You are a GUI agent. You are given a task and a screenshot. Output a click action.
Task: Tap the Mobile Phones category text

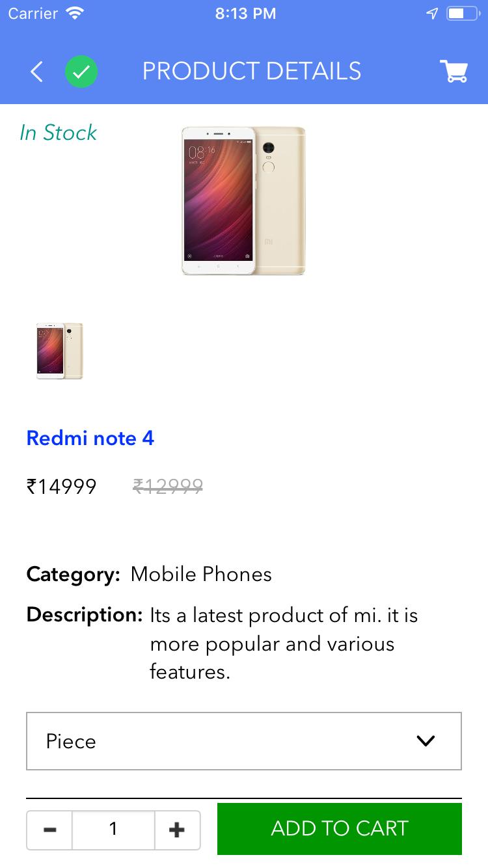pyautogui.click(x=201, y=574)
